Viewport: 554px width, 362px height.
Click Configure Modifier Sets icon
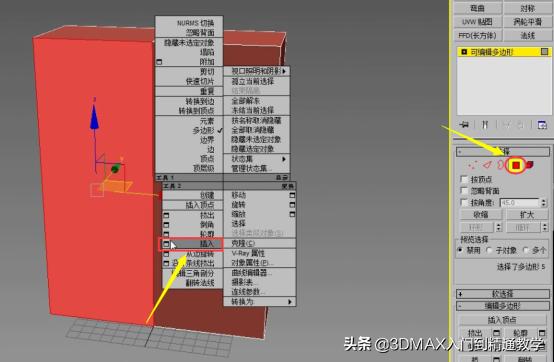click(542, 125)
